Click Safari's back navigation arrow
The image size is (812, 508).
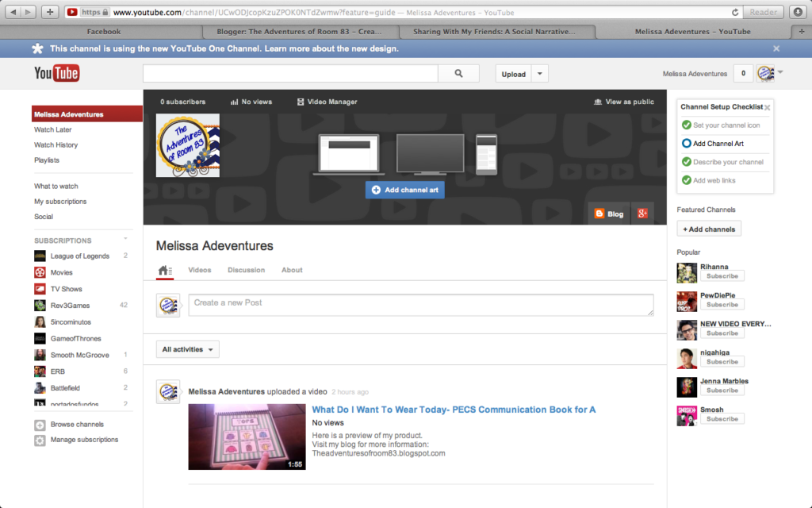(x=13, y=12)
